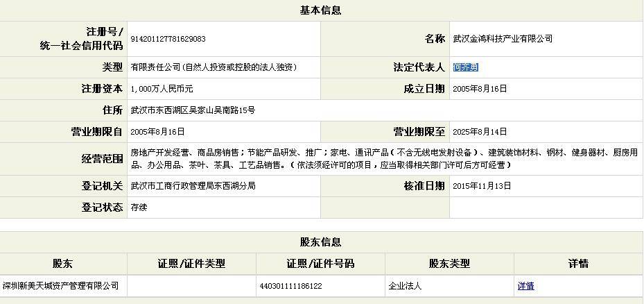Click the 名称 label
The width and height of the screenshot is (644, 304).
point(435,39)
